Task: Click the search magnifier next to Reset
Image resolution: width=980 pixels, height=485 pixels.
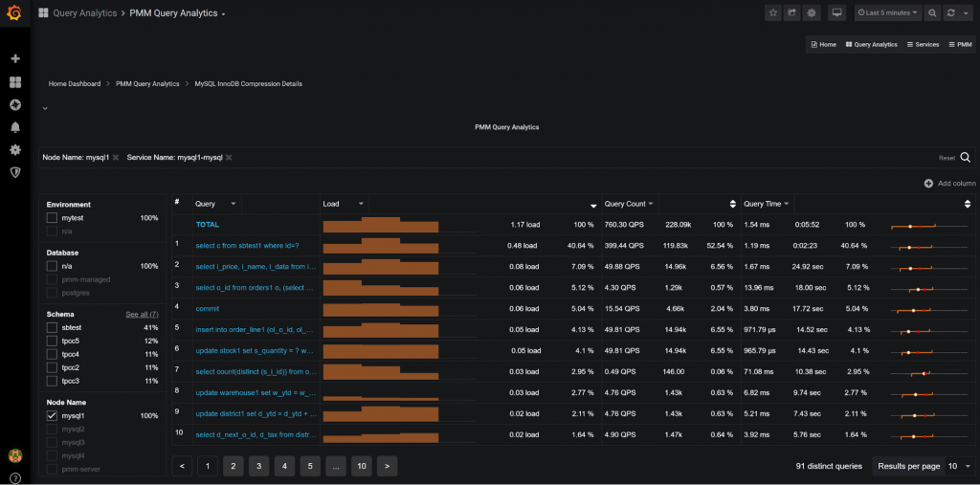Action: (x=966, y=158)
